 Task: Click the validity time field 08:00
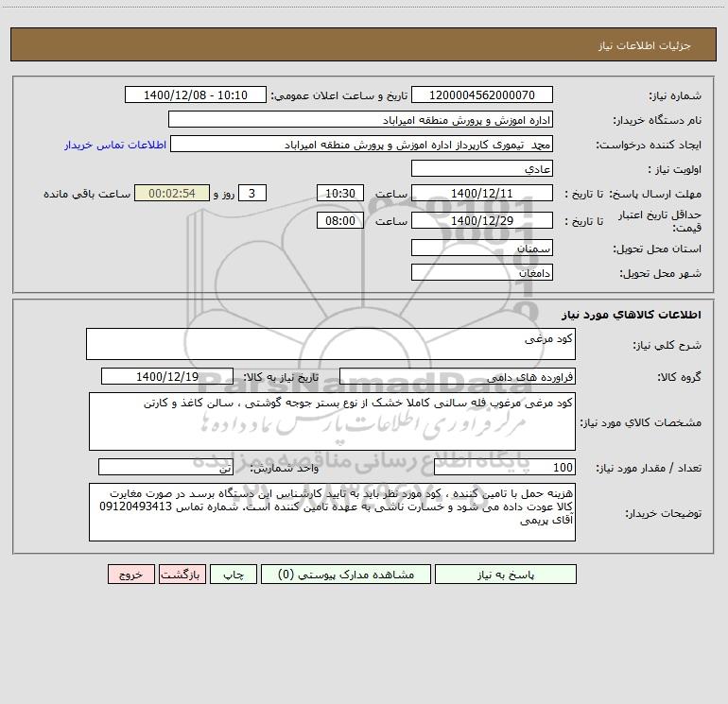pyautogui.click(x=339, y=220)
